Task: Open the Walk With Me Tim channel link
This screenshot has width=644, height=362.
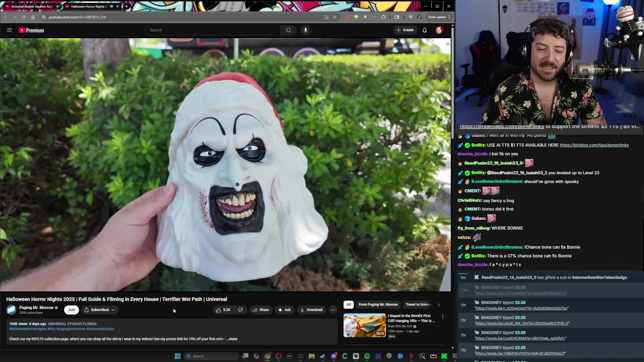Action: (400, 326)
